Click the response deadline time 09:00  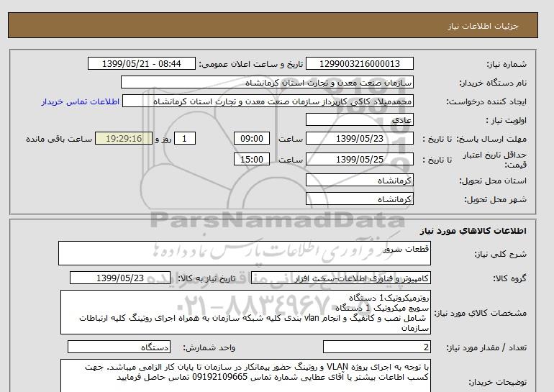pos(252,138)
